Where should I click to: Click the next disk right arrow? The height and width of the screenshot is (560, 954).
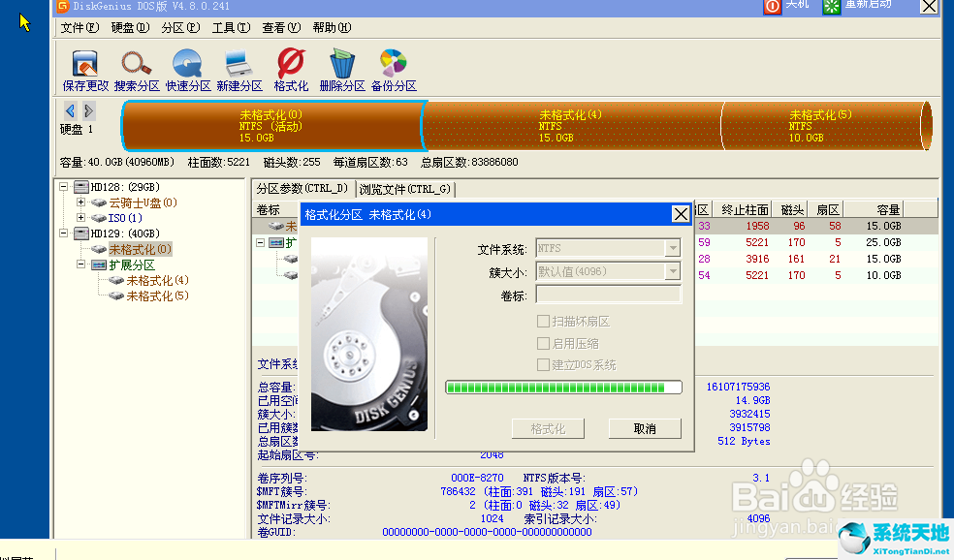[x=88, y=110]
